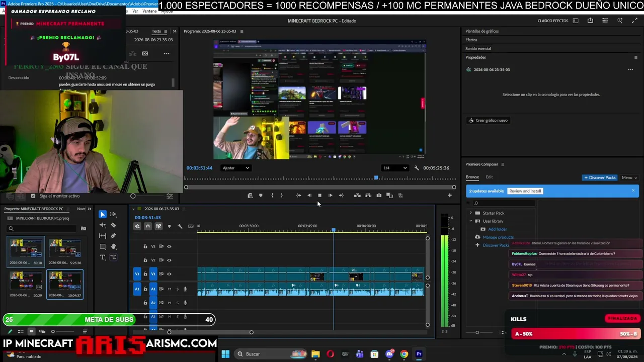Open the 'Sonido esencial' panel

478,49
